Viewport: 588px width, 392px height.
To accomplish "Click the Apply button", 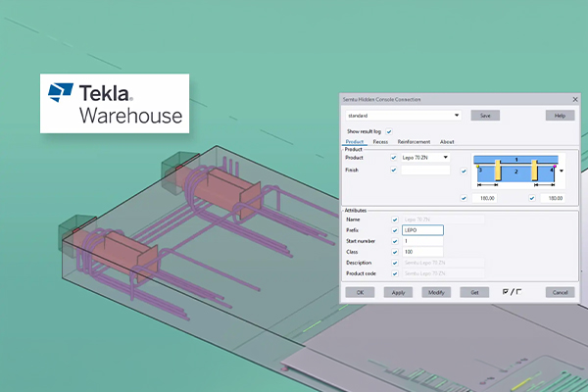I will pos(397,292).
